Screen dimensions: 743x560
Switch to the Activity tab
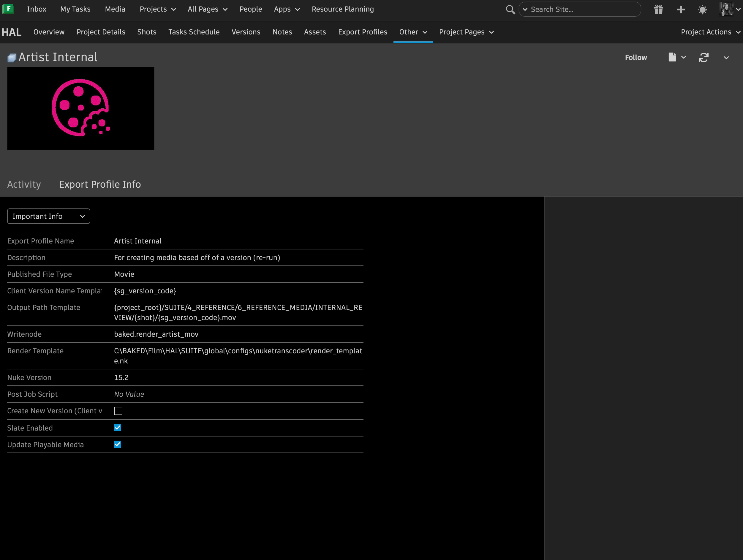pos(24,184)
